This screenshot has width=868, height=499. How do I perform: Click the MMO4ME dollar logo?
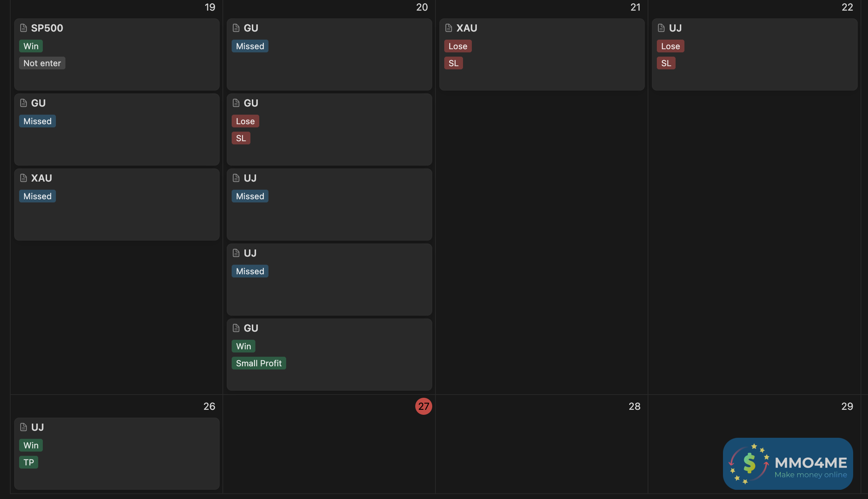tap(749, 464)
